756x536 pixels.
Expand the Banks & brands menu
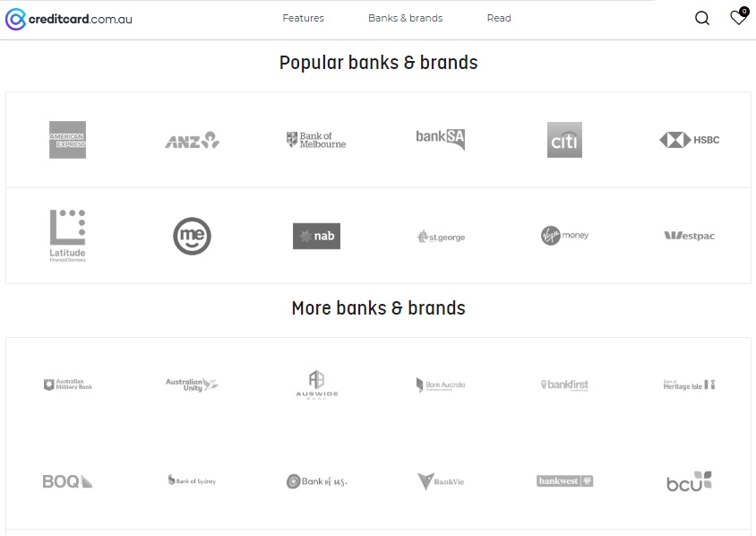pos(406,18)
